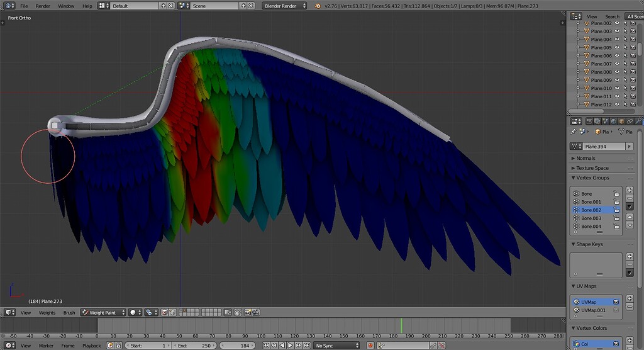Click the viewport shading sphere selector
This screenshot has height=350, width=644.
pyautogui.click(x=136, y=313)
